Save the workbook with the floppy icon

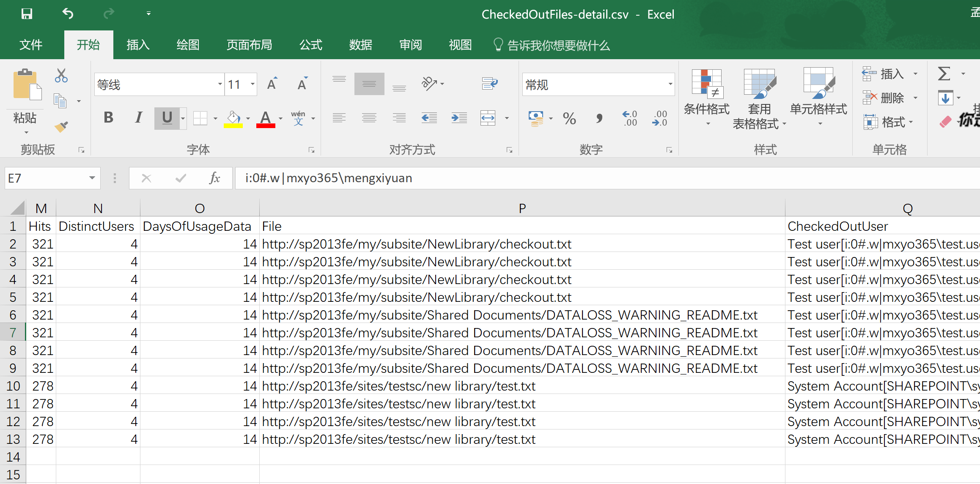pyautogui.click(x=27, y=14)
